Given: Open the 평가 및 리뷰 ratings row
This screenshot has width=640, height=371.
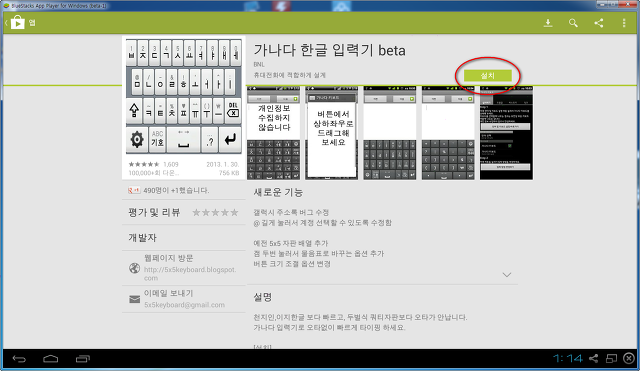Looking at the screenshot, I should (x=184, y=212).
